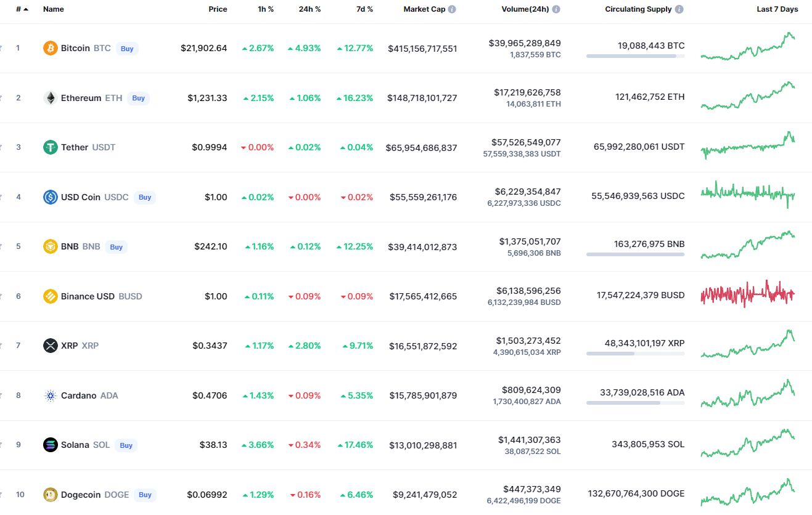
Task: Sort the list by Name header
Action: tap(54, 9)
